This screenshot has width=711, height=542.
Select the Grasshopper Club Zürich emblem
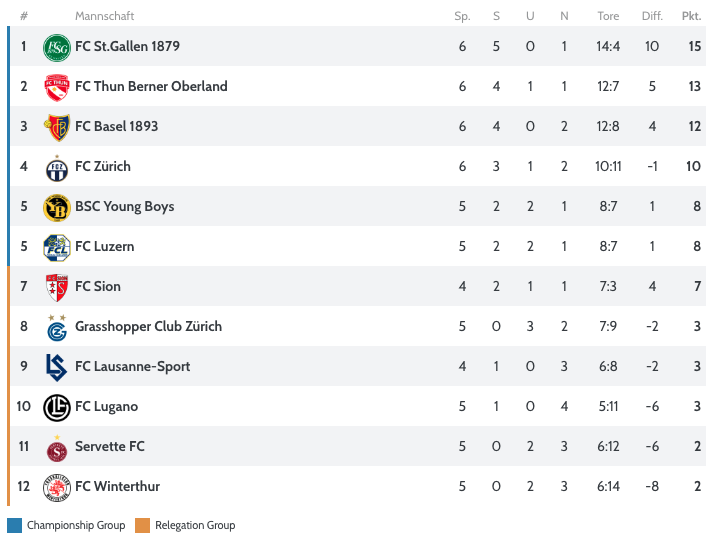pyautogui.click(x=57, y=327)
